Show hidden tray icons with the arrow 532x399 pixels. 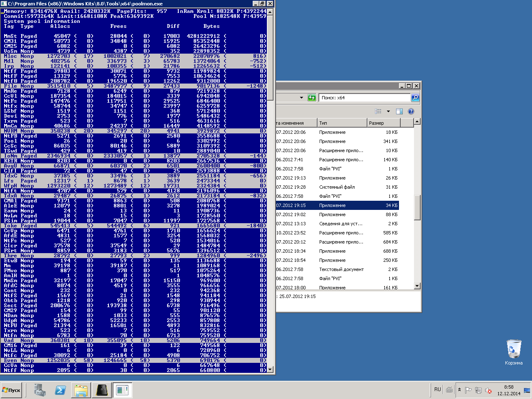click(x=459, y=390)
